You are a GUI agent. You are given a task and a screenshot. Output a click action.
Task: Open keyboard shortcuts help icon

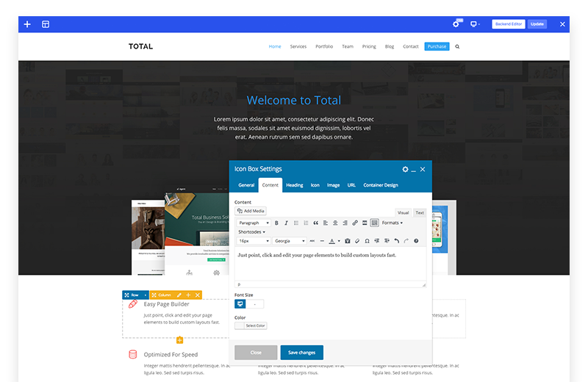pyautogui.click(x=416, y=241)
